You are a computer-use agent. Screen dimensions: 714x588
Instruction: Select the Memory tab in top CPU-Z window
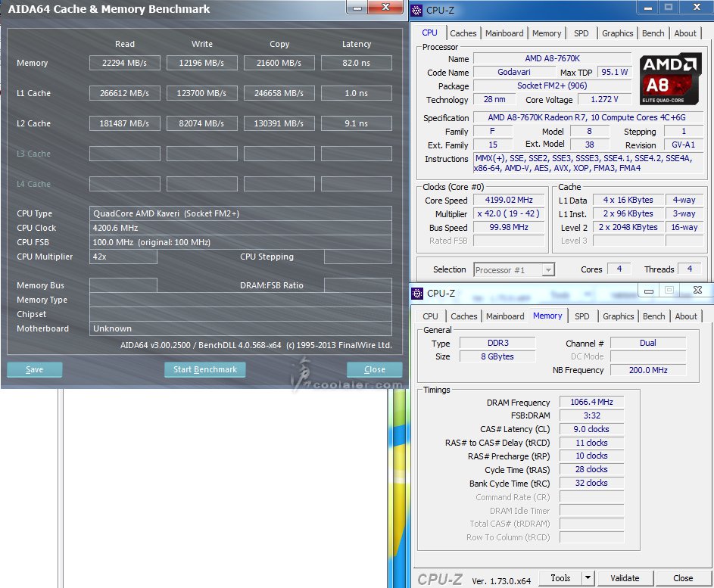coord(547,33)
